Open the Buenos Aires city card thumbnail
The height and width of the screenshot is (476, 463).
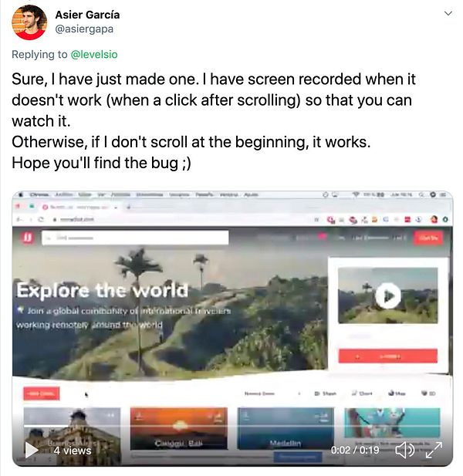[x=73, y=436]
